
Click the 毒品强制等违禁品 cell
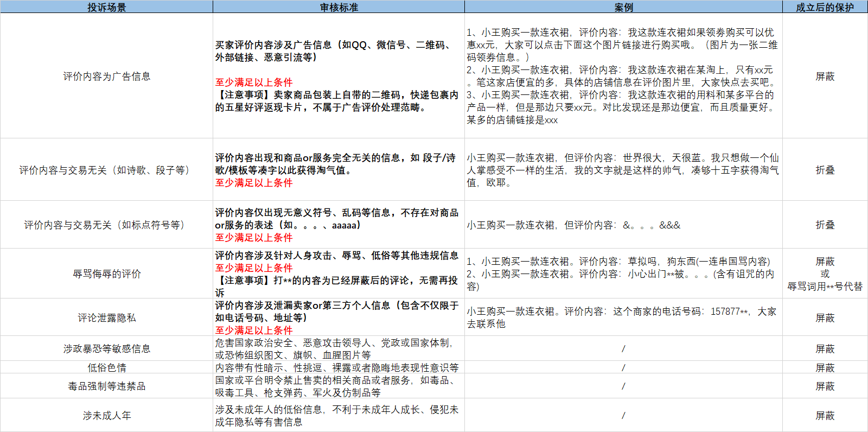[x=106, y=386]
